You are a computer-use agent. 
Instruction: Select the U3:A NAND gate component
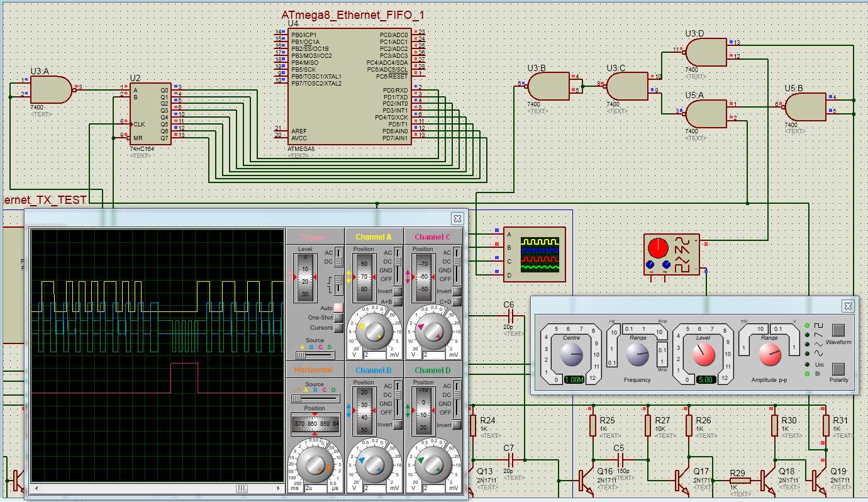(50, 89)
